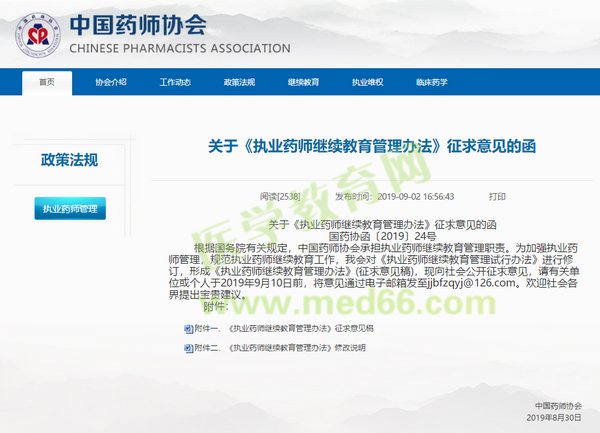This screenshot has height=433, width=600.
Task: Navigate to the 继续教育 menu item
Action: click(303, 81)
